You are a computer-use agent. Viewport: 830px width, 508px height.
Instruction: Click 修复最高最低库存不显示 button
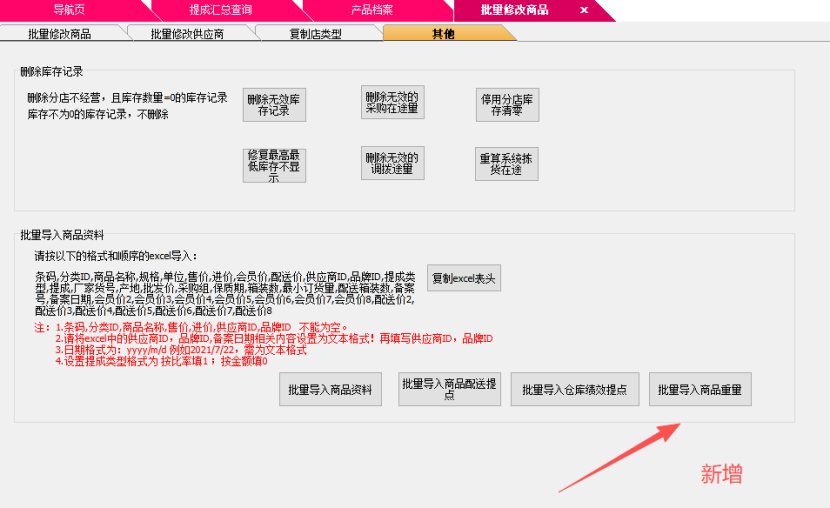[x=274, y=166]
